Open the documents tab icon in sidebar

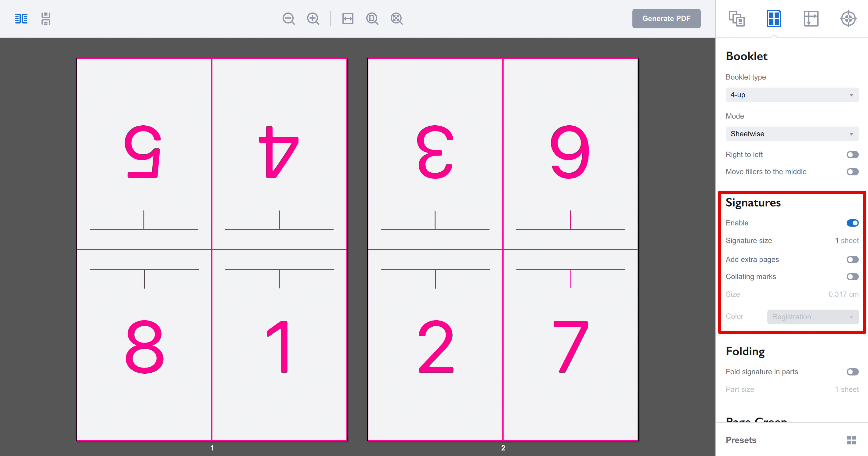pos(736,19)
